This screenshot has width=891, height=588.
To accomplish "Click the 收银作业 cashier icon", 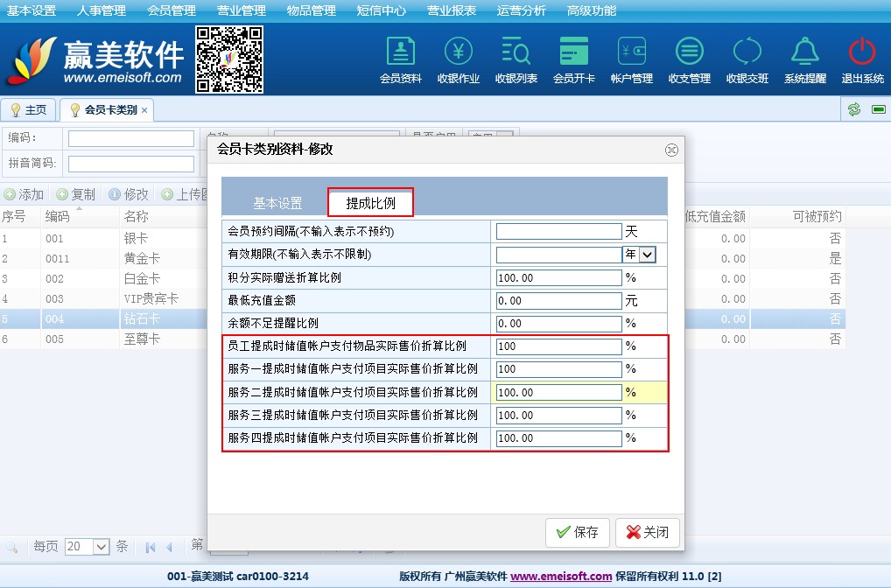I will [x=458, y=52].
